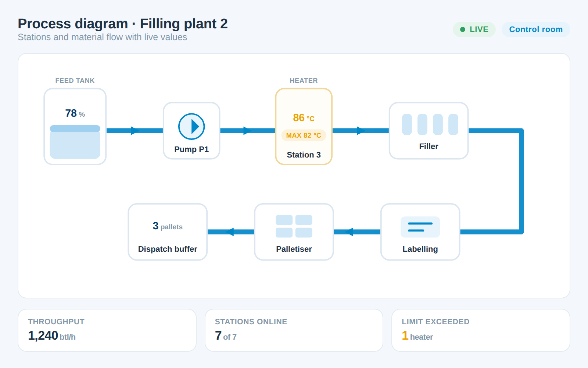This screenshot has height=368, width=588.
Task: Click the 1,240 btl/h throughput value
Action: [x=52, y=336]
